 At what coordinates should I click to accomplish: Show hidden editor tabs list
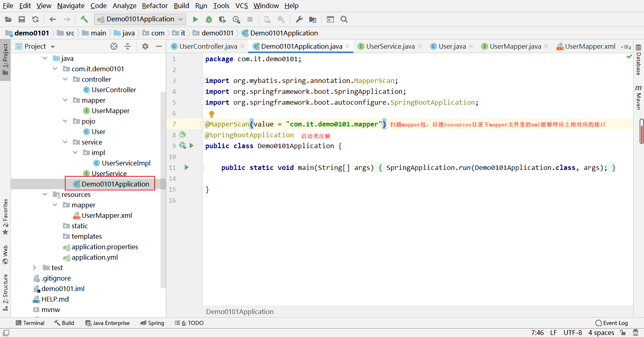(x=626, y=47)
